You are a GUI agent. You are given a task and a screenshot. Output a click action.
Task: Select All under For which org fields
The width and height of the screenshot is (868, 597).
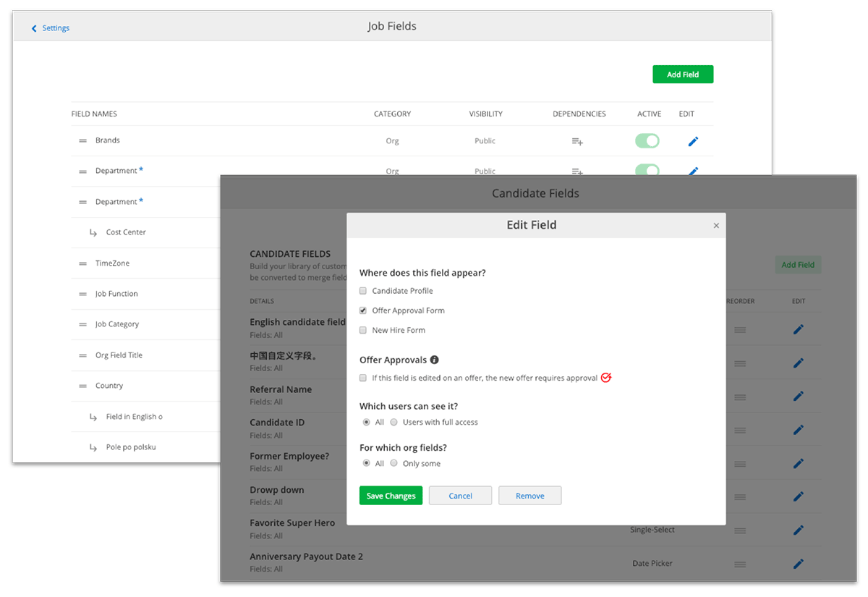(x=367, y=463)
